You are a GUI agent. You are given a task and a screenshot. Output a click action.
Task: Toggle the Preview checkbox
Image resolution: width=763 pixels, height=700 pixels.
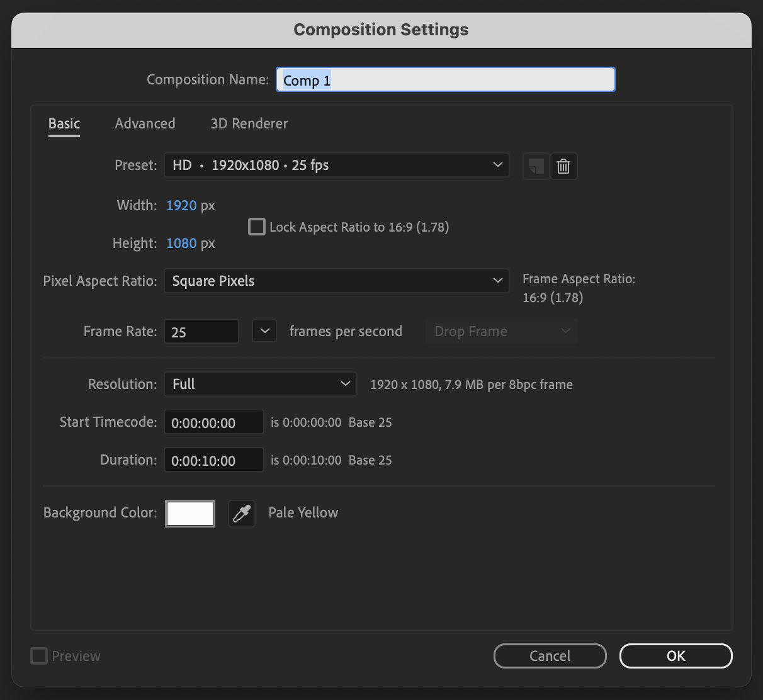(x=38, y=656)
